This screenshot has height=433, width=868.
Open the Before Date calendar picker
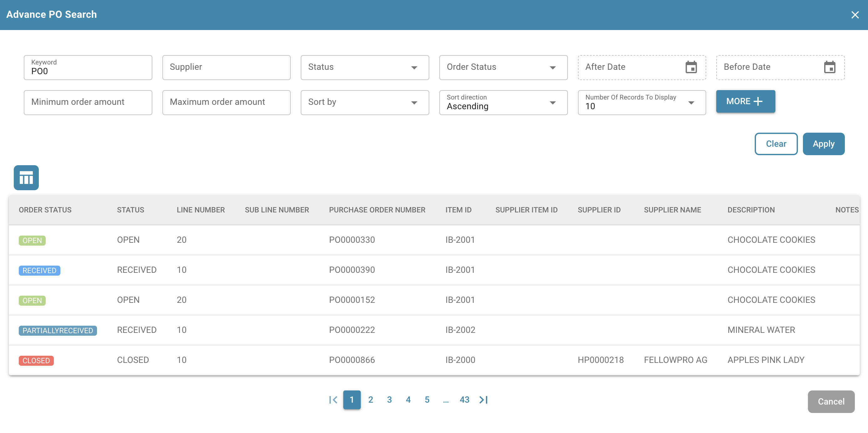[829, 67]
